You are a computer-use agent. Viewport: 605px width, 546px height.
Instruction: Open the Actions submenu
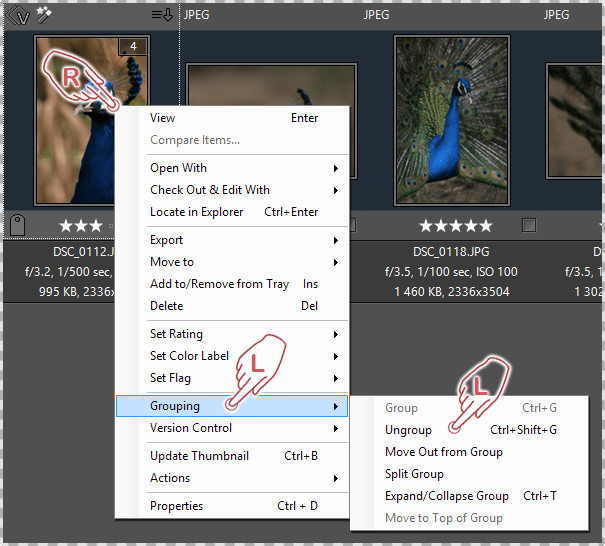pos(233,478)
